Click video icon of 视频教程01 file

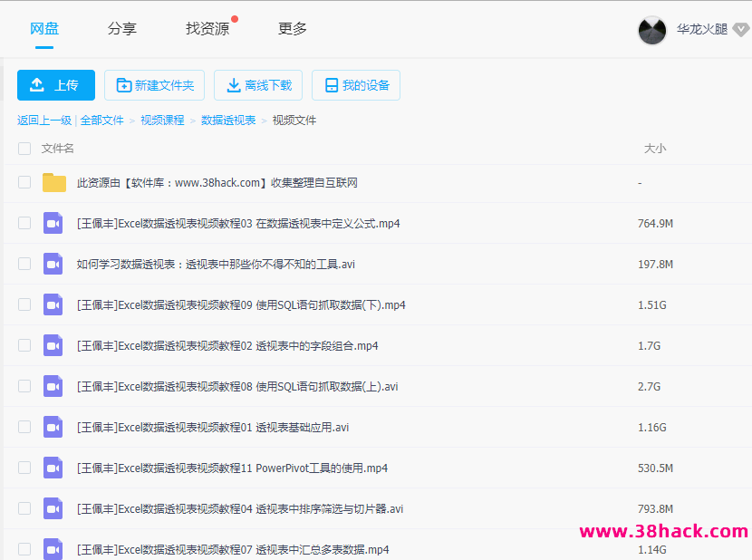53,427
